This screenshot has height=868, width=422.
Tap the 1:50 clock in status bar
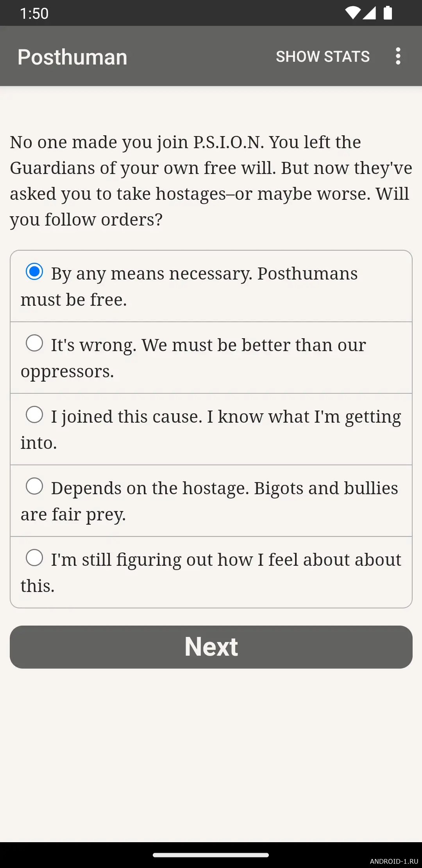point(34,14)
